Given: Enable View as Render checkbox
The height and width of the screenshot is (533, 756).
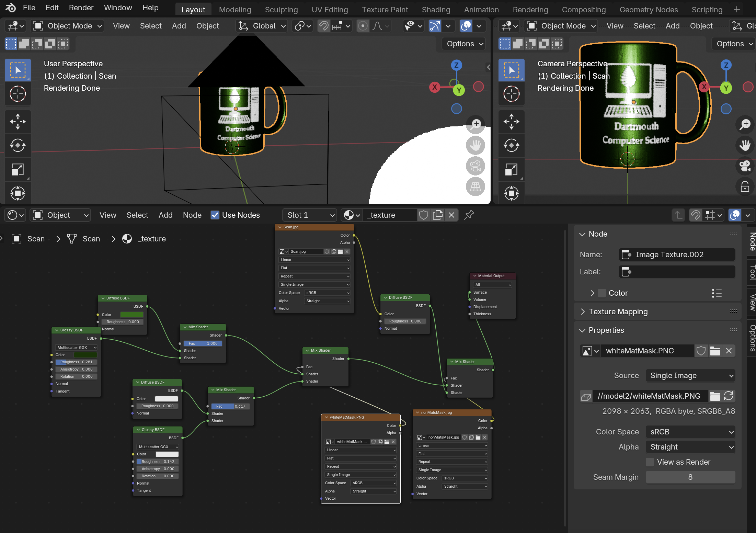Looking at the screenshot, I should pos(650,462).
